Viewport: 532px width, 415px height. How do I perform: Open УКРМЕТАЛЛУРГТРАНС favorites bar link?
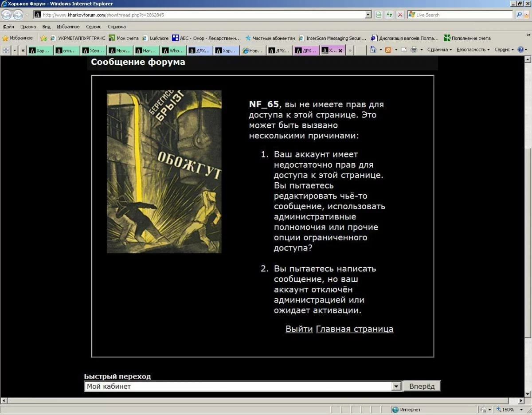coord(78,38)
